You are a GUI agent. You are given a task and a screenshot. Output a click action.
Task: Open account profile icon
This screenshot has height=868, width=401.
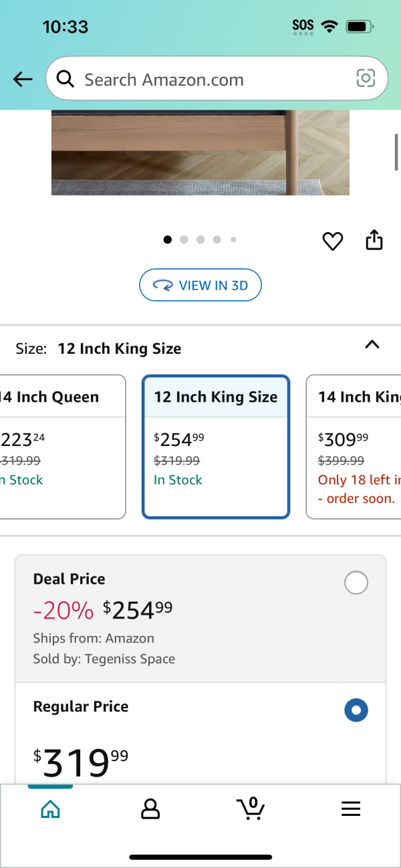[x=150, y=809]
